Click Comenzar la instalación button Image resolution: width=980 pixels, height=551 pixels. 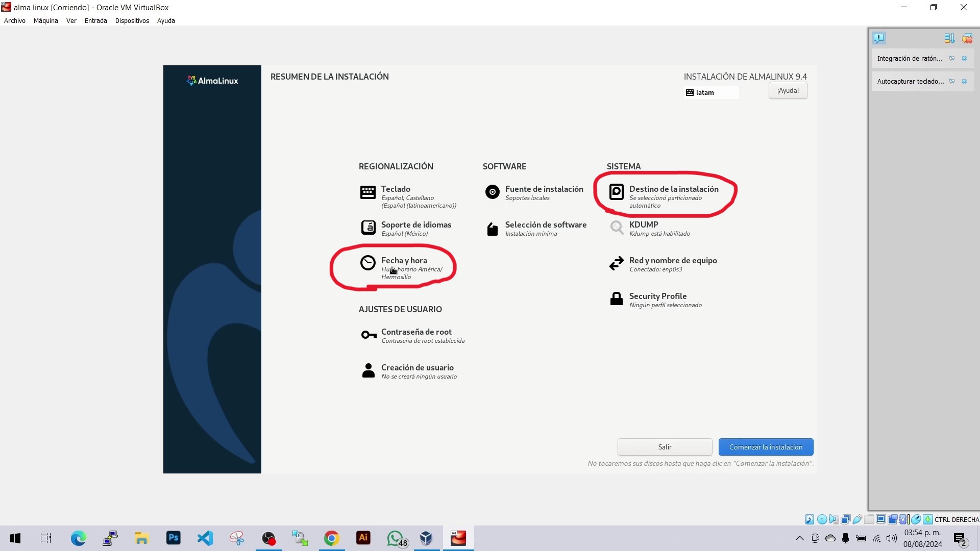(766, 447)
